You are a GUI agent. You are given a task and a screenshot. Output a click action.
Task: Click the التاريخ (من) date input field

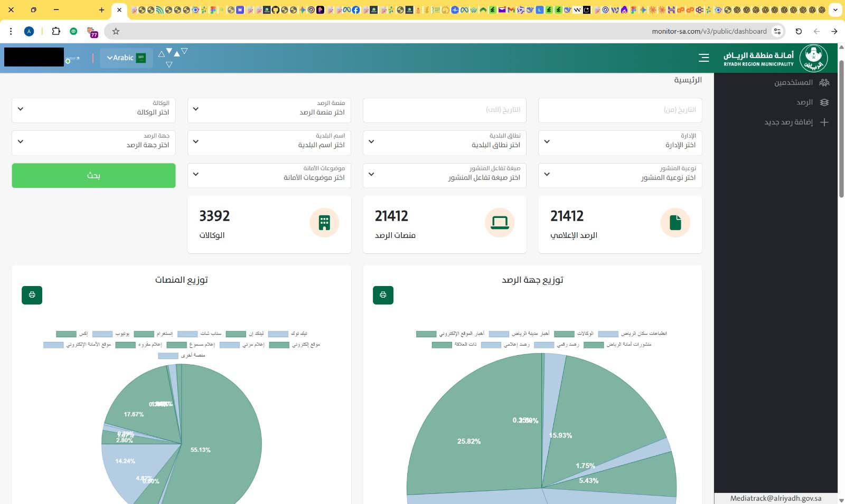(619, 110)
